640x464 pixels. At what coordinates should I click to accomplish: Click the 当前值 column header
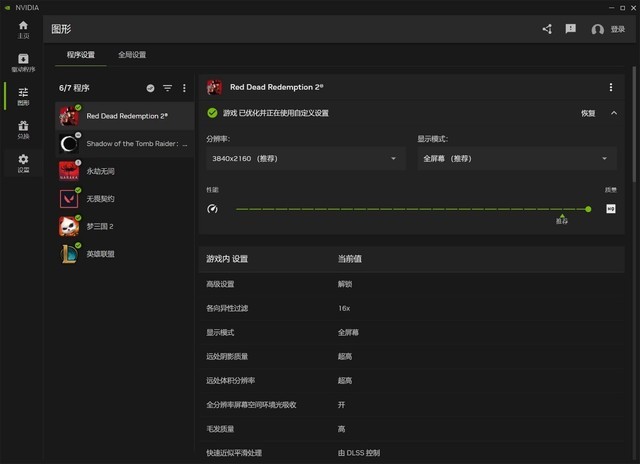tap(349, 259)
